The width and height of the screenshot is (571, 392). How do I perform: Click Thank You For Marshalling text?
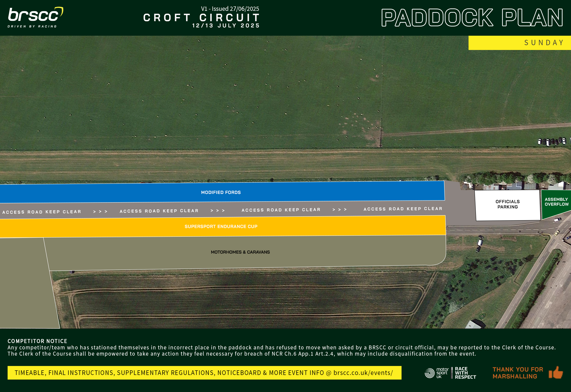(x=518, y=373)
